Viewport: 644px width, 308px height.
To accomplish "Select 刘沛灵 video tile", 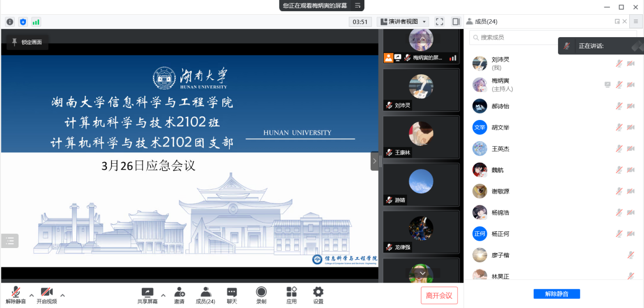I will tap(421, 90).
